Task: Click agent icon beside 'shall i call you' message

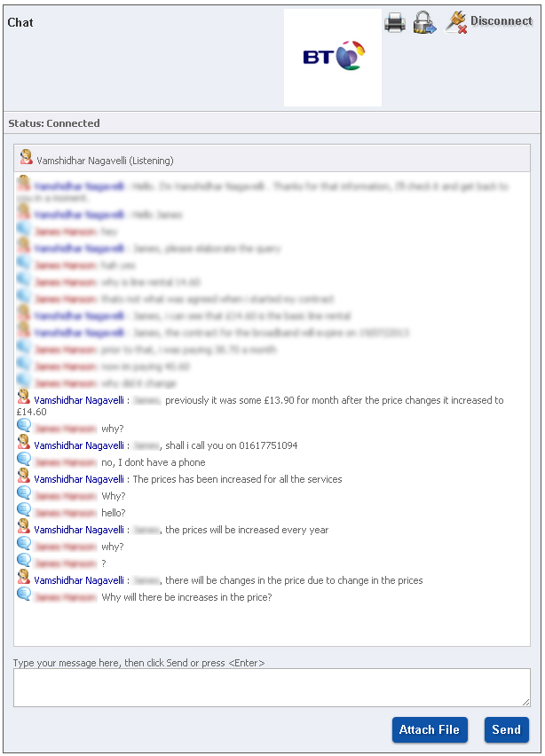Action: pyautogui.click(x=24, y=443)
